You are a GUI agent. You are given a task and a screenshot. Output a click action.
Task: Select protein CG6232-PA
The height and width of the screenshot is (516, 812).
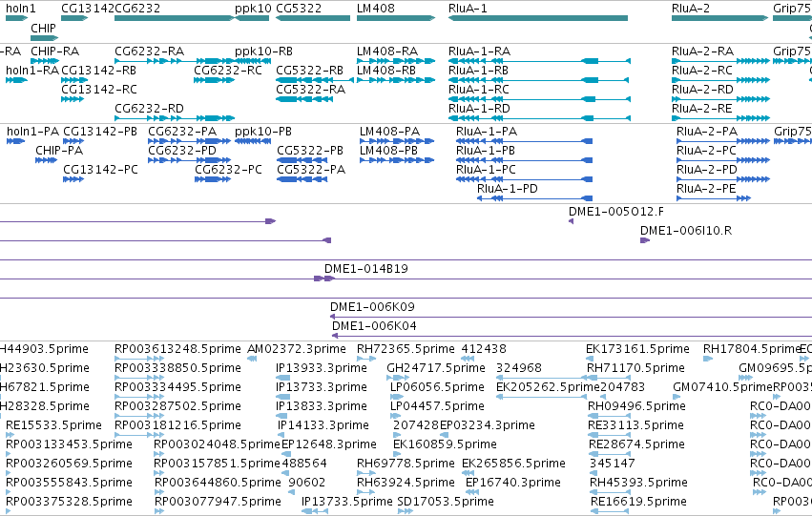190,141
